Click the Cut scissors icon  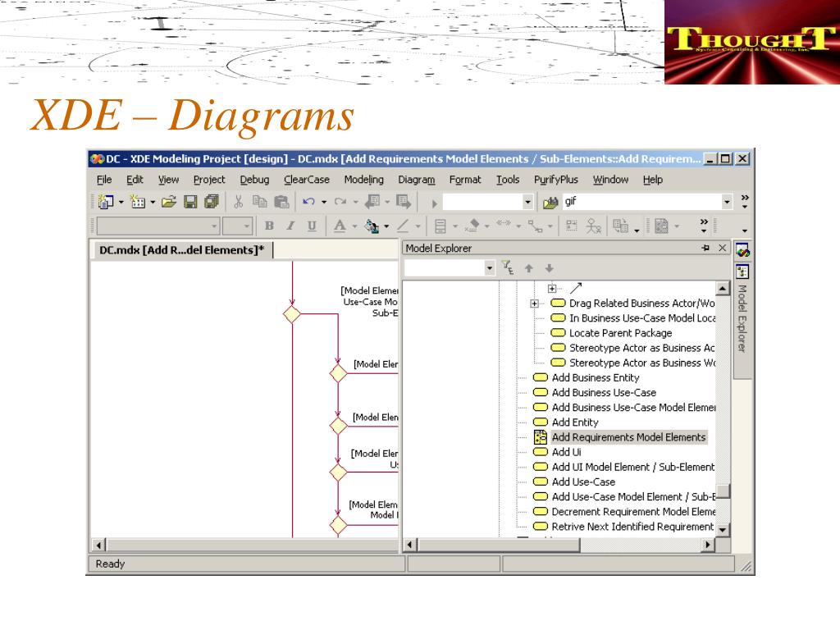point(239,202)
